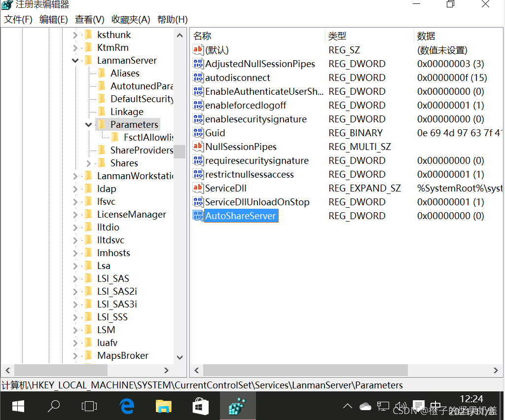505x420 pixels.
Task: Select the lltdio key
Action: point(108,227)
